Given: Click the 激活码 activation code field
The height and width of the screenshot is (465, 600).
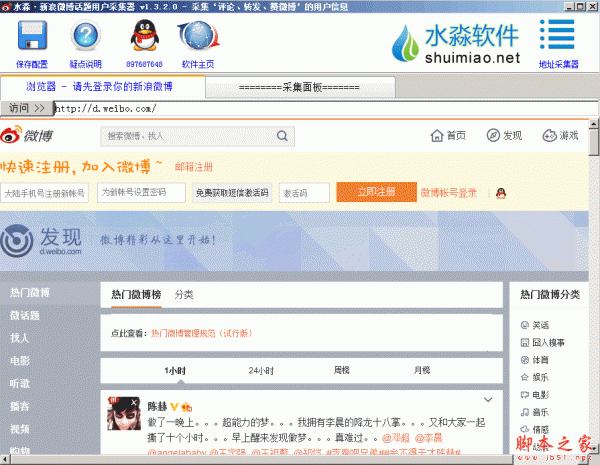Looking at the screenshot, I should click(304, 193).
